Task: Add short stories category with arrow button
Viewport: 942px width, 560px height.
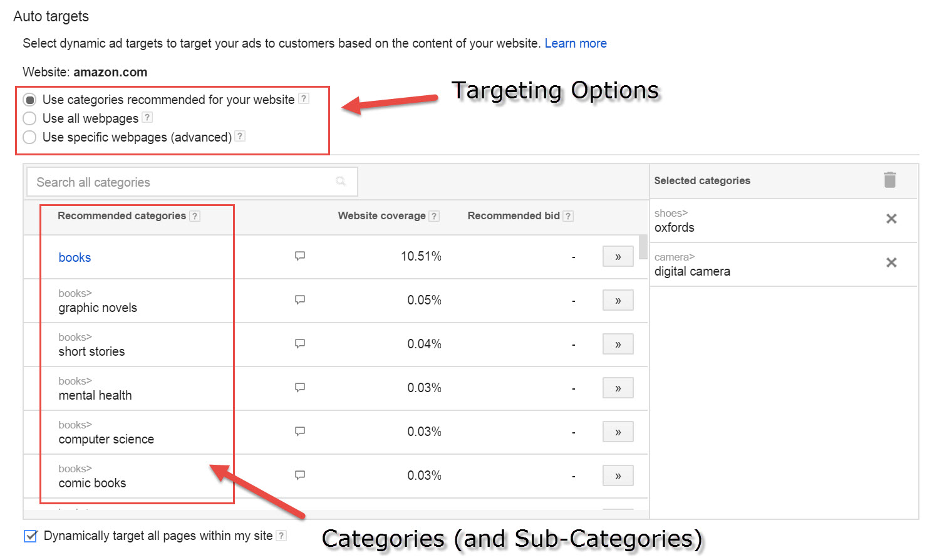Action: coord(618,345)
